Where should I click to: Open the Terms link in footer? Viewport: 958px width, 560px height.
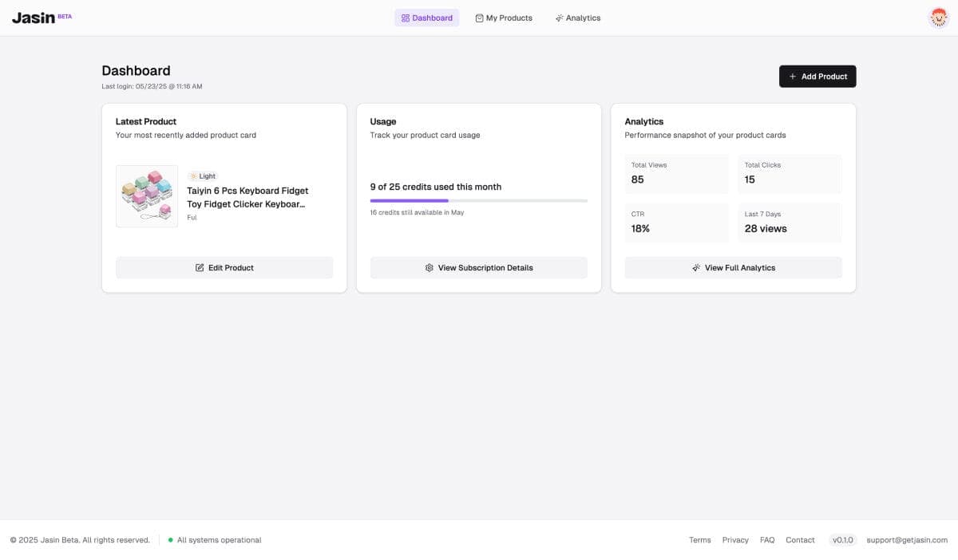pyautogui.click(x=699, y=540)
